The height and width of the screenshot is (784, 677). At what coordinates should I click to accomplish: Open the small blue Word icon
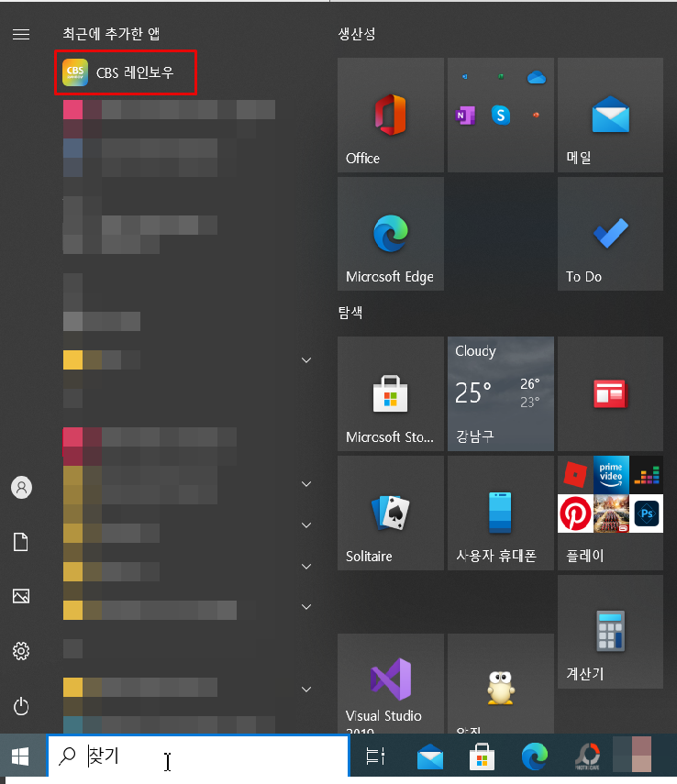[465, 76]
